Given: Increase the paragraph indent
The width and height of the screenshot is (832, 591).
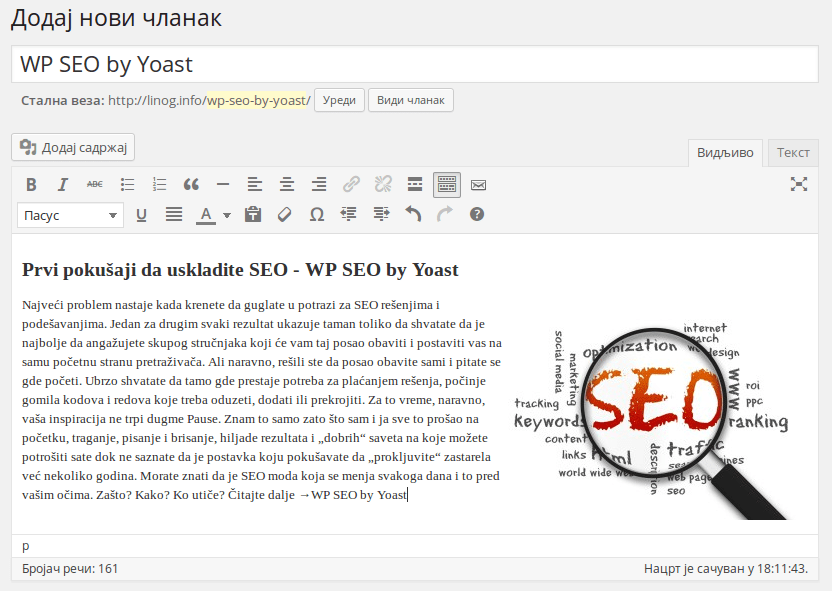Looking at the screenshot, I should pos(381,215).
